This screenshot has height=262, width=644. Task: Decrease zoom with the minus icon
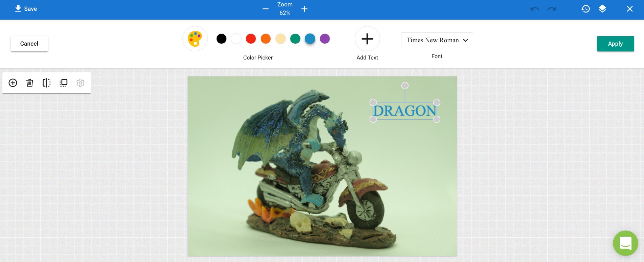(266, 9)
